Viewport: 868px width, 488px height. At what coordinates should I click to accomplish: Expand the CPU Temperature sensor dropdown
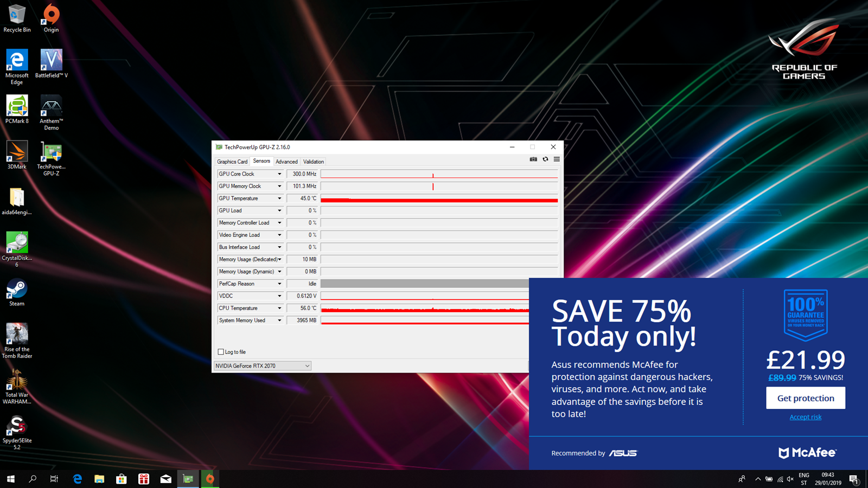(279, 308)
